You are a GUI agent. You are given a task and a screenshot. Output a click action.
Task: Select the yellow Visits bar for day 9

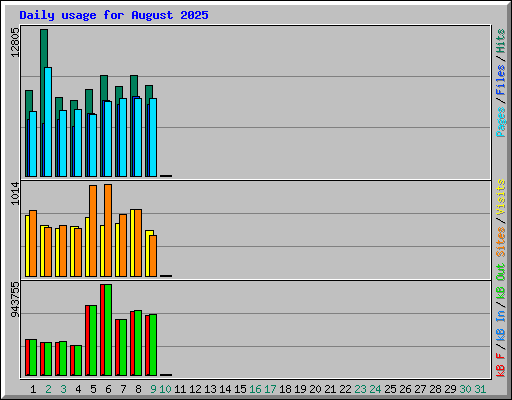[147, 253]
